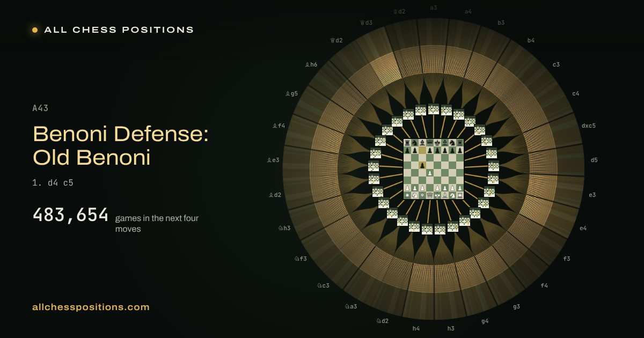Choose the bishop e3 move label

[274, 160]
